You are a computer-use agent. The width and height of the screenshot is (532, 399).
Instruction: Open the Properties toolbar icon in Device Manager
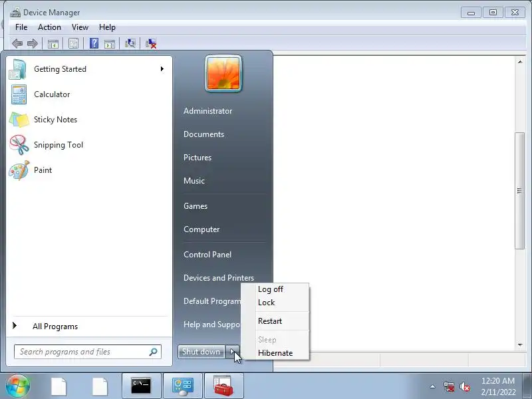(x=73, y=43)
